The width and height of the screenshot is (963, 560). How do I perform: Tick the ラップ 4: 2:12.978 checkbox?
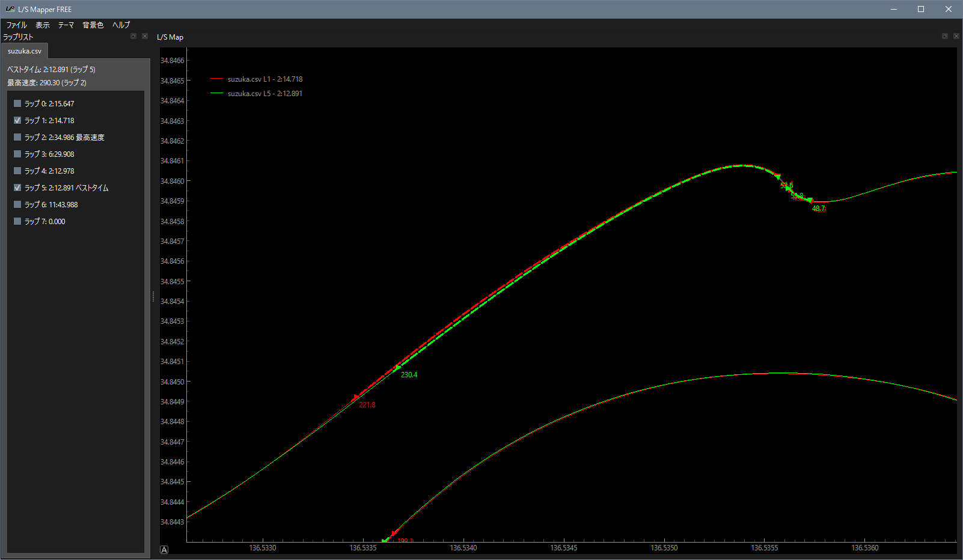point(17,171)
